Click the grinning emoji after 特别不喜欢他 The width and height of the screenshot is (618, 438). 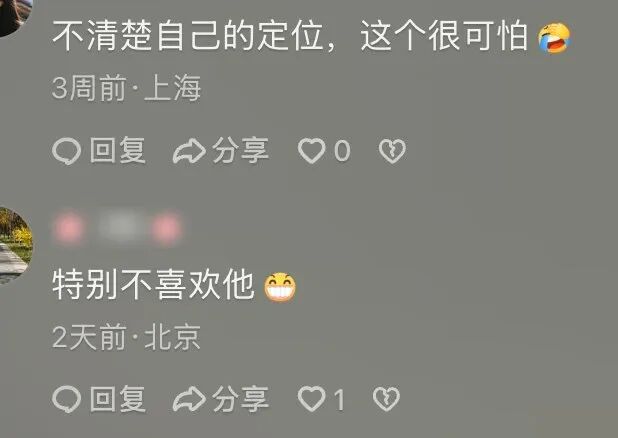pyautogui.click(x=280, y=287)
